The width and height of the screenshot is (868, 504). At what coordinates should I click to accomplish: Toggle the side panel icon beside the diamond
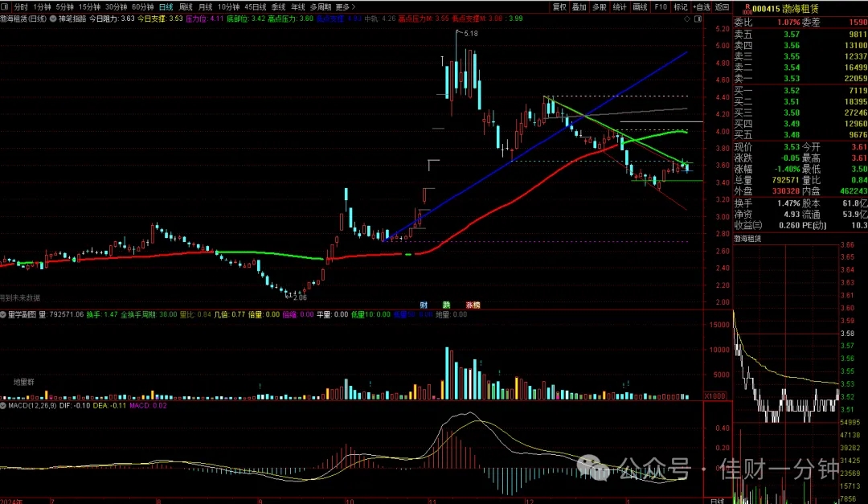click(698, 18)
